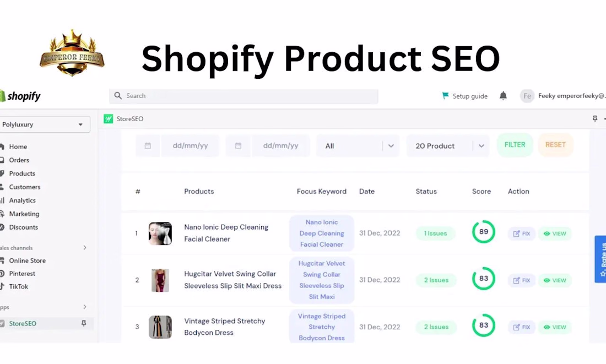Go to Home in sidebar
Image resolution: width=606 pixels, height=364 pixels.
tap(18, 146)
